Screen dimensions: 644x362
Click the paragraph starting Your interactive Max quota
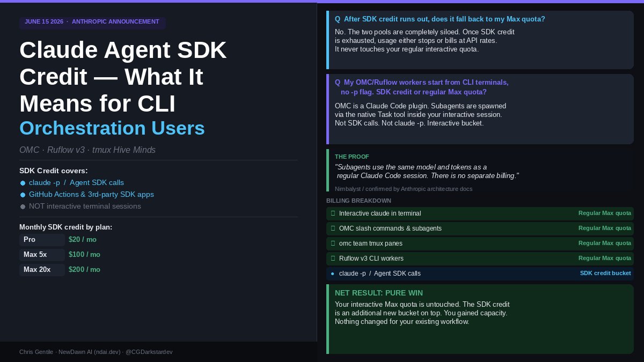(x=422, y=313)
